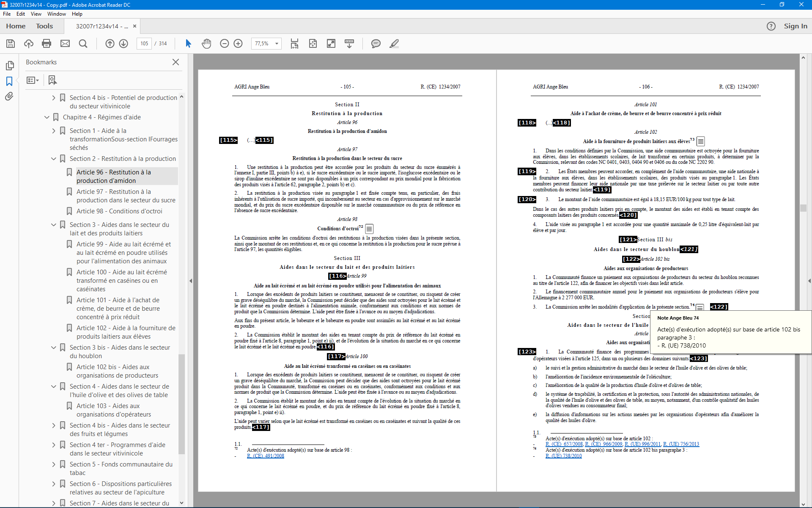Collapse Chapitre 4 - Régimes d'aide
The image size is (812, 508).
(47, 117)
